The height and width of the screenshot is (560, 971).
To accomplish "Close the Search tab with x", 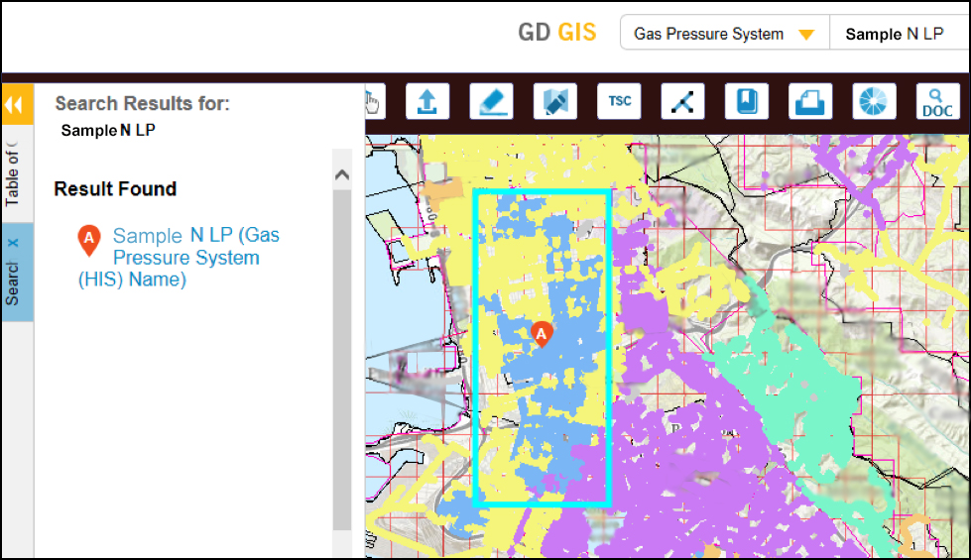I will [14, 243].
